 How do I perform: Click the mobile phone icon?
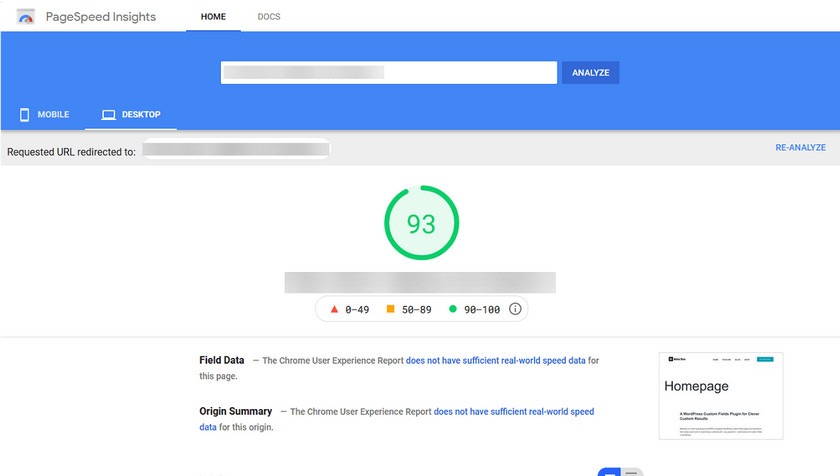[x=25, y=115]
